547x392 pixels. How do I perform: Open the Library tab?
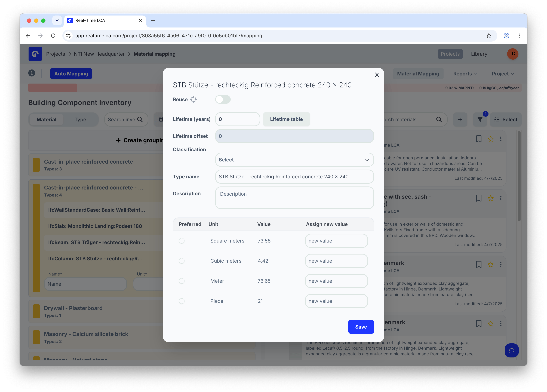[x=479, y=54]
